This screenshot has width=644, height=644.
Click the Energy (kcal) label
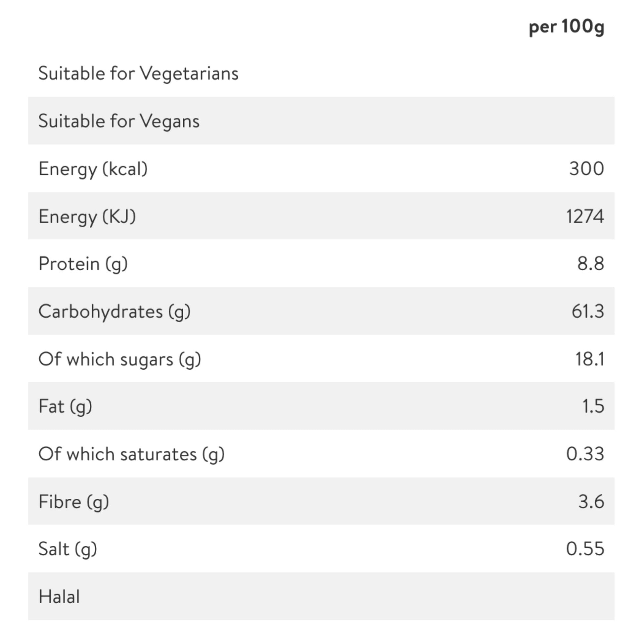tap(93, 169)
